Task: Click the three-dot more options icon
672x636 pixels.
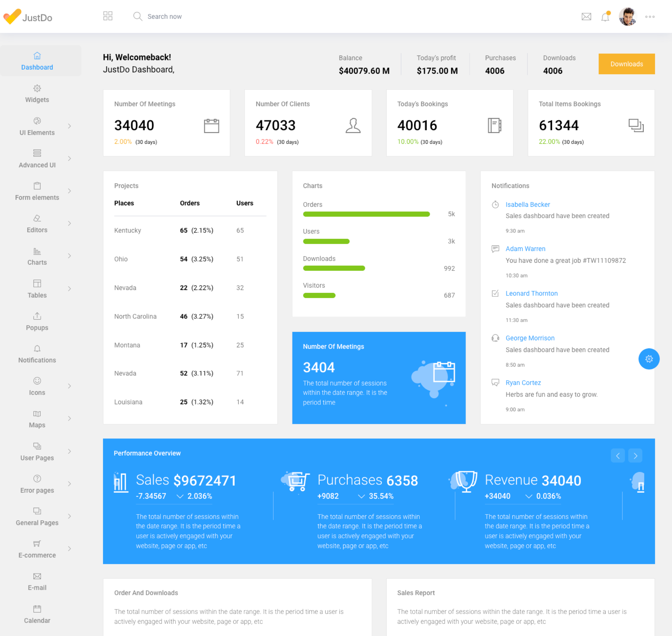Action: [x=649, y=17]
